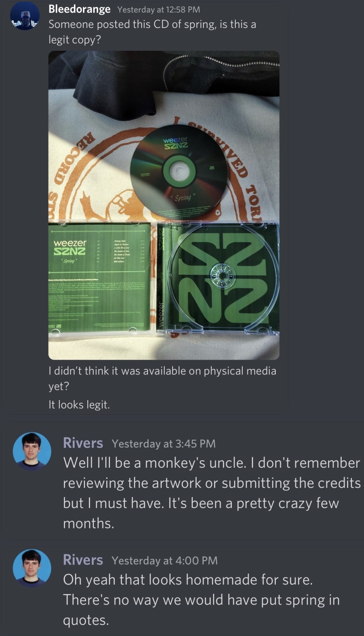Tap the Weezer SZNZ track list insert in photo

100,277
